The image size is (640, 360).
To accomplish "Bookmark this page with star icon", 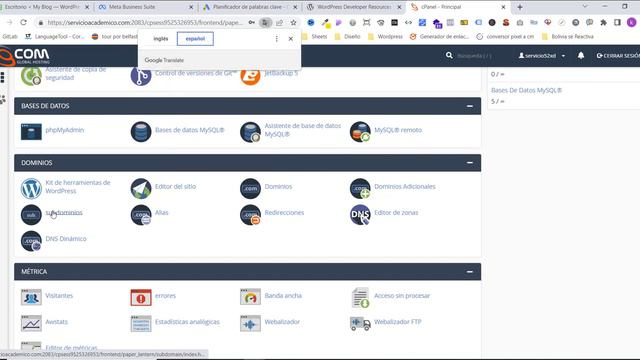I will click(293, 22).
